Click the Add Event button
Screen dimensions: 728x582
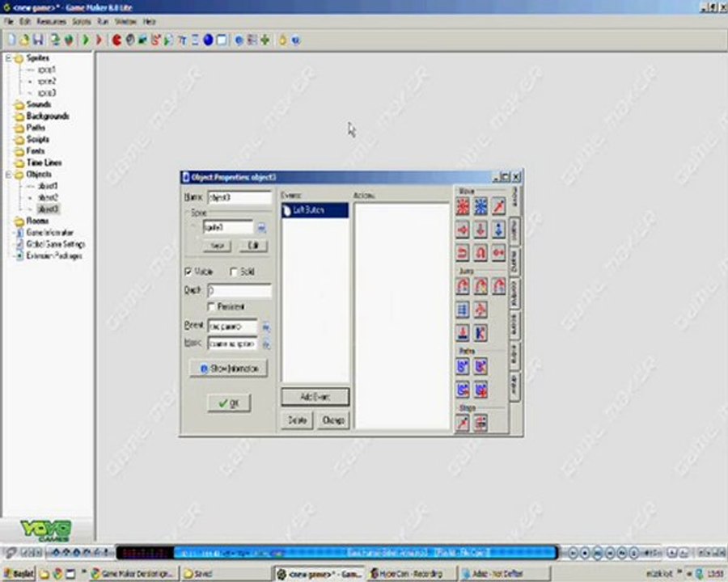(315, 397)
